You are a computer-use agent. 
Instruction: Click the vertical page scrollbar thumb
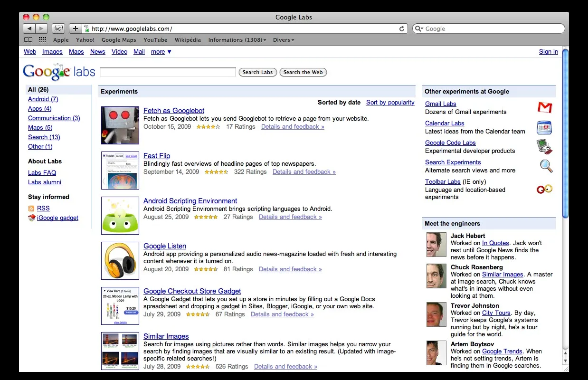point(565,133)
